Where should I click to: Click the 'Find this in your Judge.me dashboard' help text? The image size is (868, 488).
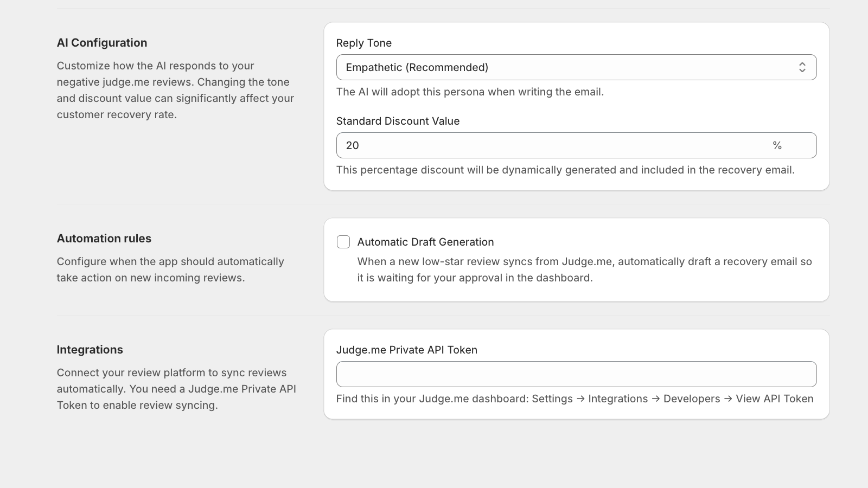(x=575, y=399)
